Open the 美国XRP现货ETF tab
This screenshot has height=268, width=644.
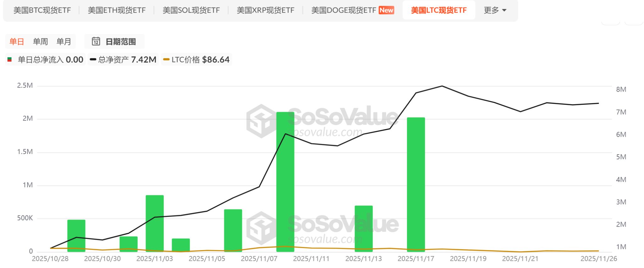click(x=266, y=10)
